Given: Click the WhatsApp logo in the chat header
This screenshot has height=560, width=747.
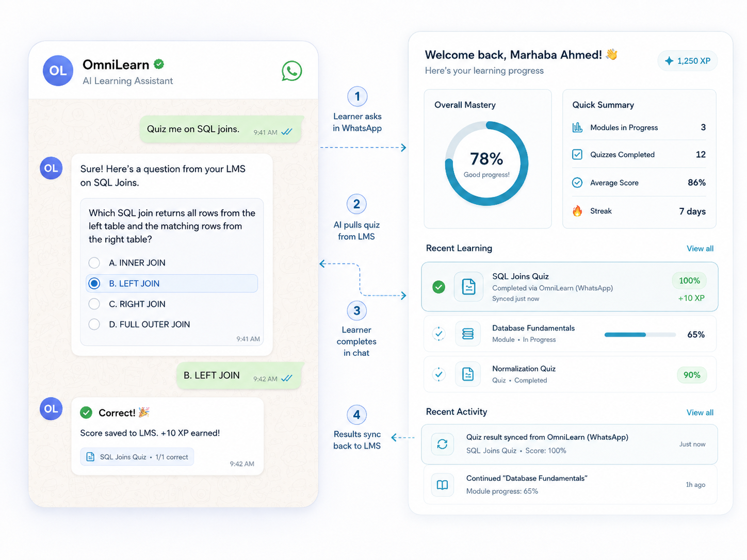Looking at the screenshot, I should click(x=291, y=71).
